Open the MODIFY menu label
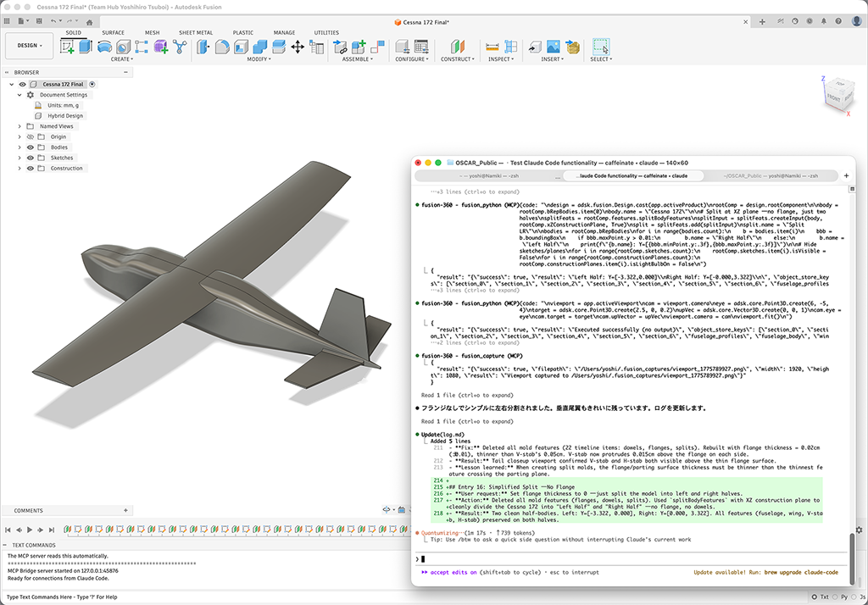Screen dimensions: 868x605 [259, 59]
